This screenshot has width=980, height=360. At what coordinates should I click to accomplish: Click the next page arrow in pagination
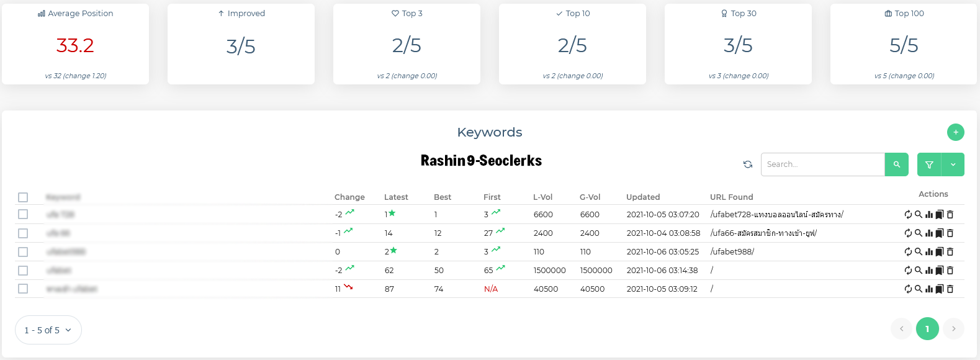(953, 329)
